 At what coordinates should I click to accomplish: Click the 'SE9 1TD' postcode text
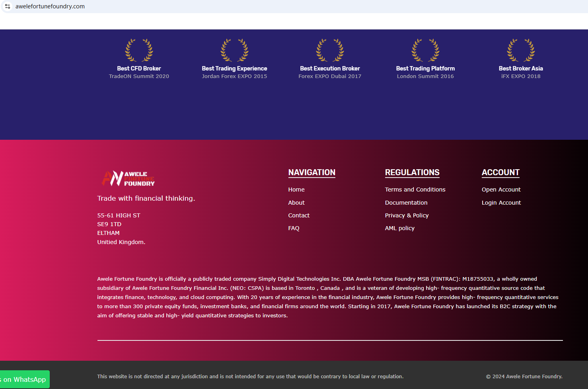pyautogui.click(x=109, y=224)
